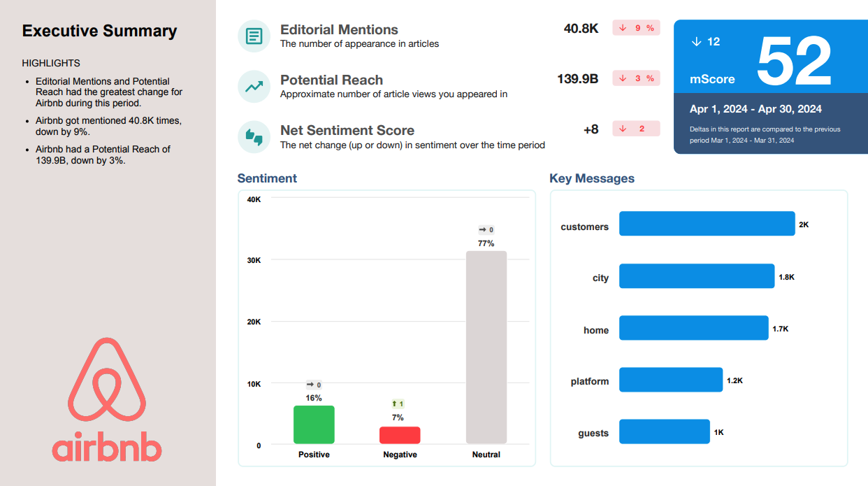The image size is (868, 486).
Task: Click the Potential Reach 3% decrease badge
Action: point(636,78)
